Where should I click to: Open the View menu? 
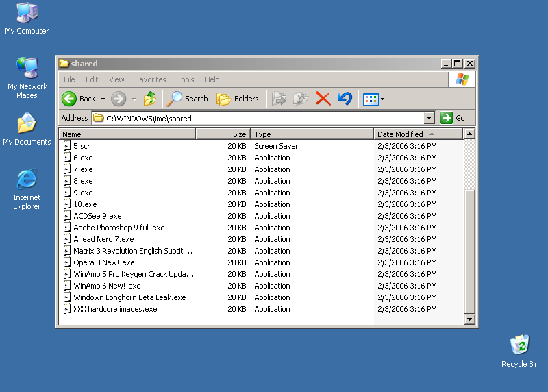click(x=116, y=79)
